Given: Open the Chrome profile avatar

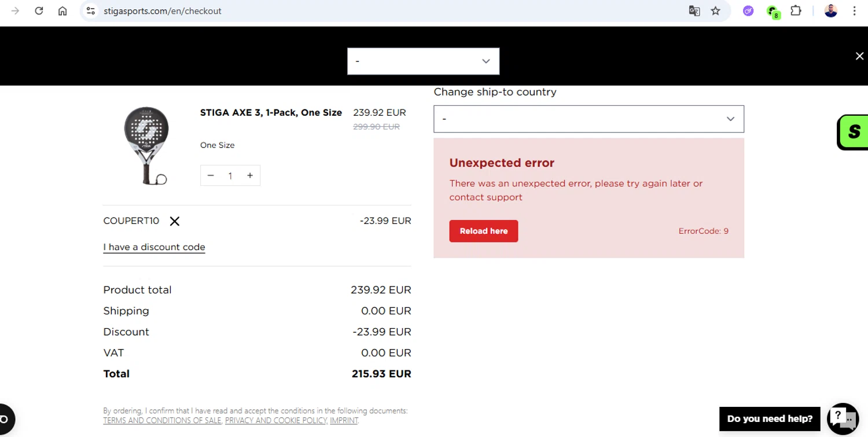Looking at the screenshot, I should point(831,11).
